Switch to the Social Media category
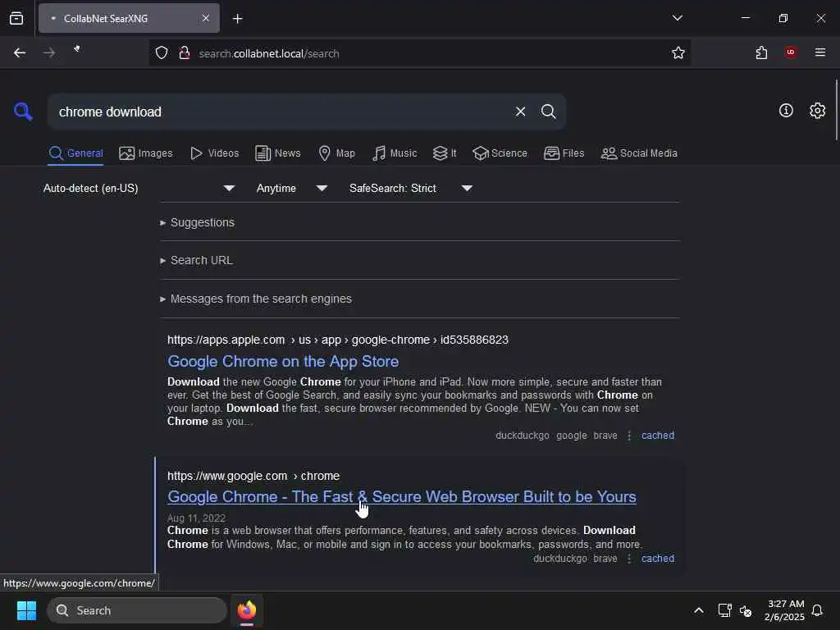 [x=639, y=153]
